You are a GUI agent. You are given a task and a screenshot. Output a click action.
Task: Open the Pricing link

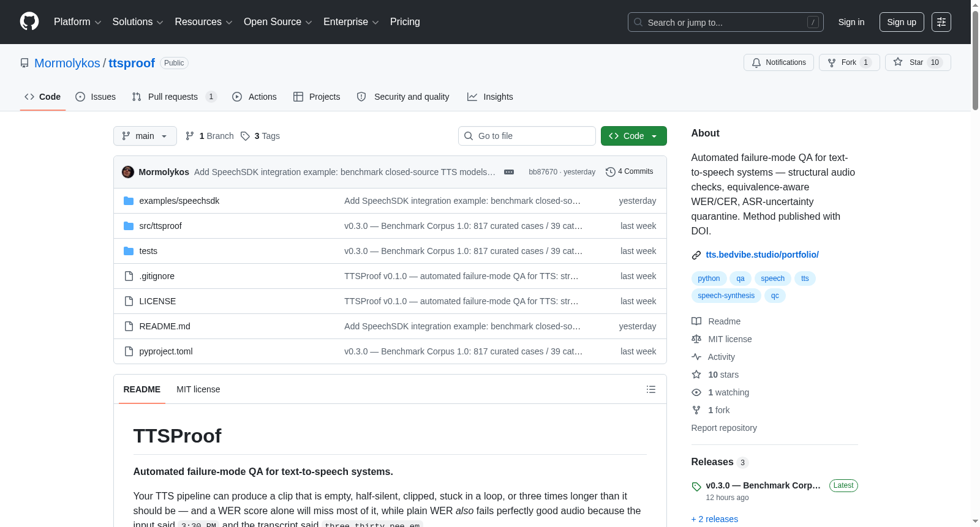point(405,22)
